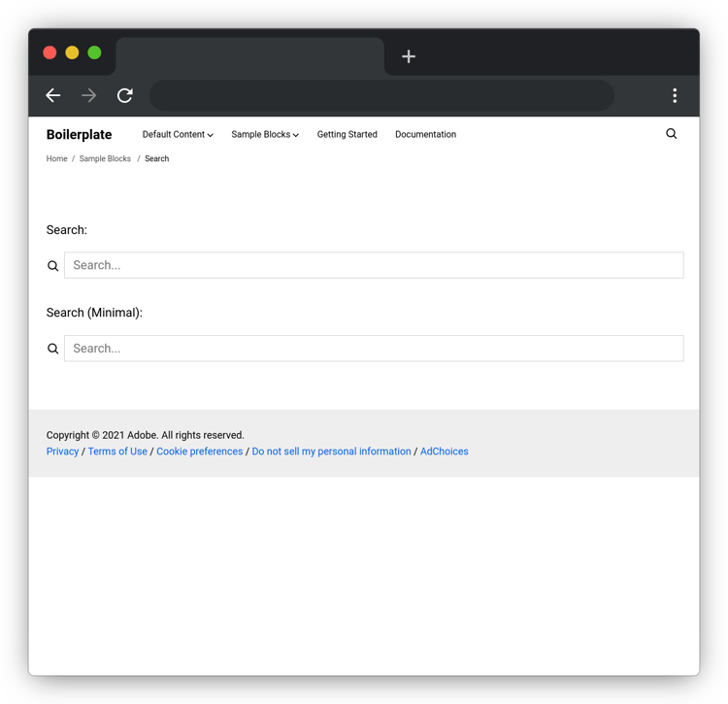Open a new tab with plus icon
This screenshot has height=704, width=728.
click(408, 56)
